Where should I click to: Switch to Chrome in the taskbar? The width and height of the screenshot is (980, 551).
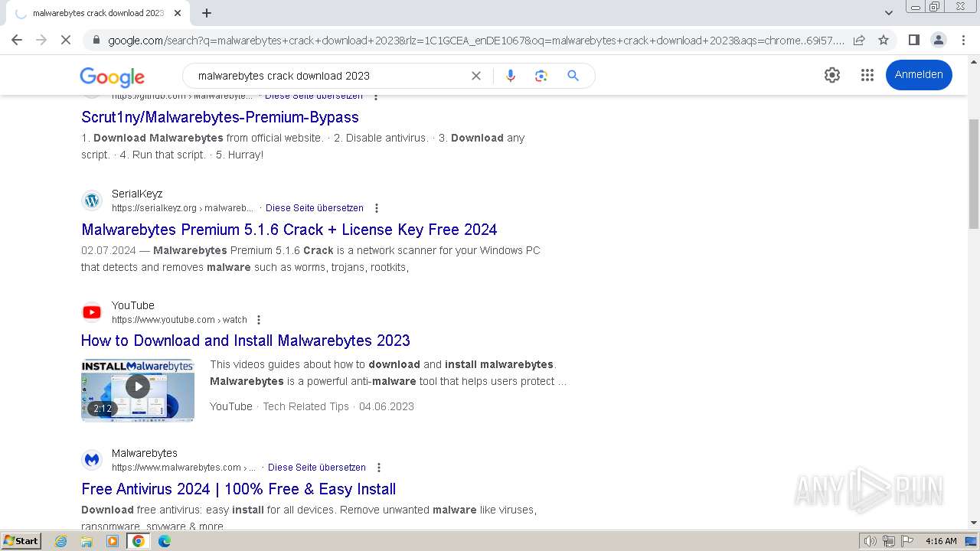click(139, 541)
